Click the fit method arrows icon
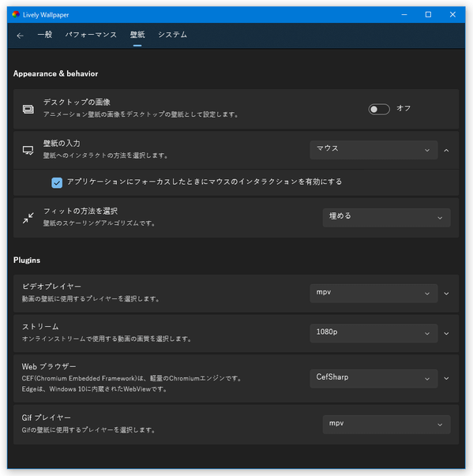This screenshot has height=476, width=473. pos(28,218)
